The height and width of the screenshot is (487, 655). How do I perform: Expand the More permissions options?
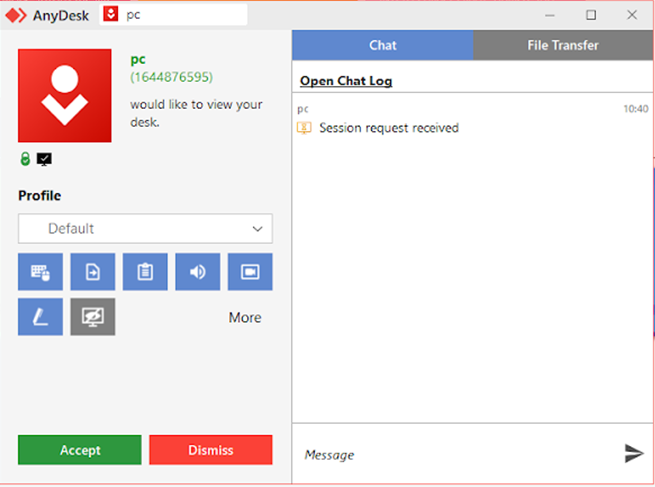245,317
